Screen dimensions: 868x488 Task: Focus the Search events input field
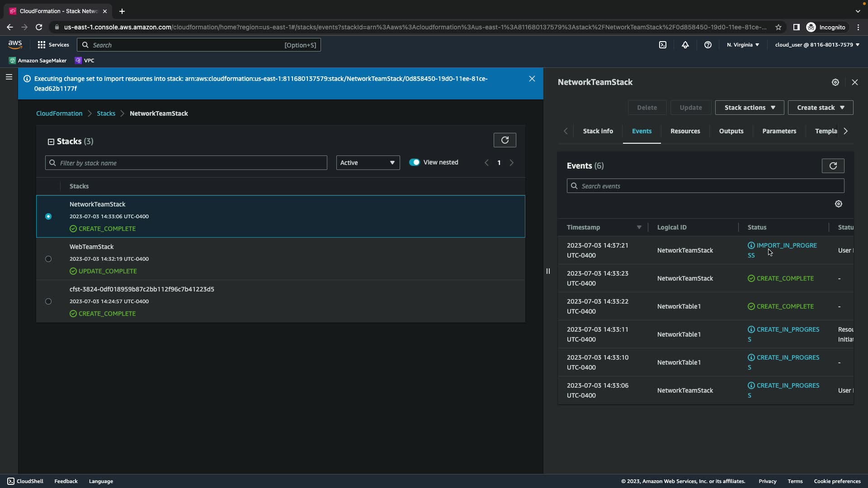705,186
